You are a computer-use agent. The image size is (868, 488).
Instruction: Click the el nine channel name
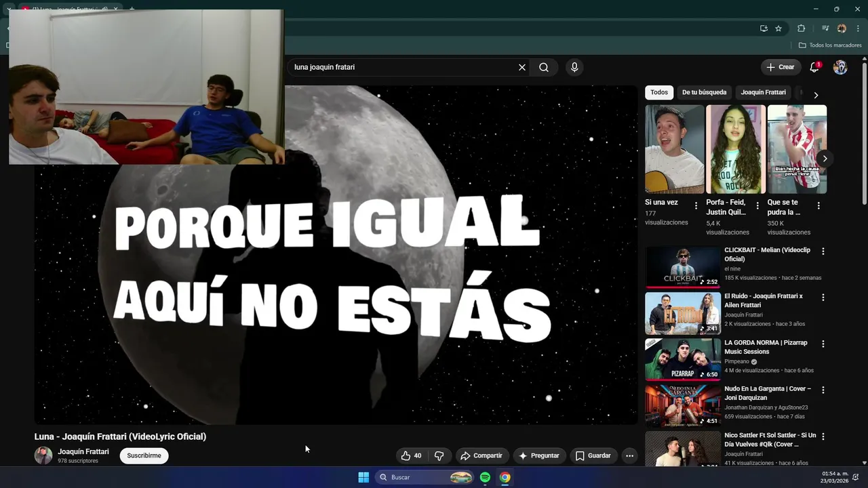tap(732, 269)
